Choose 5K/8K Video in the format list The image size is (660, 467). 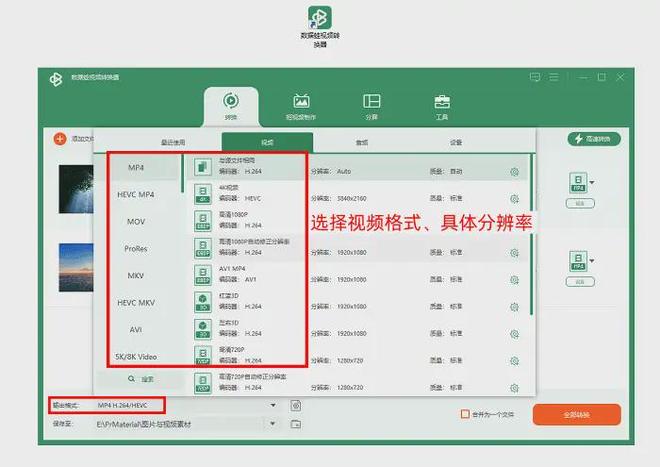[x=136, y=357]
